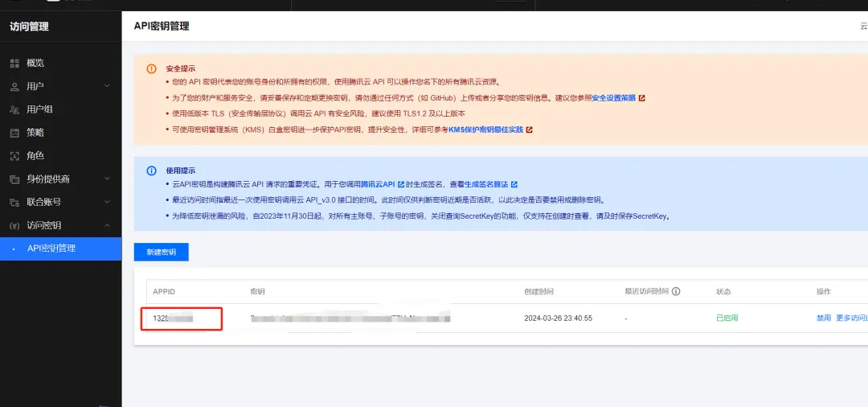This screenshot has width=868, height=407.
Task: Click the 新建密钥 button
Action: coord(161,252)
